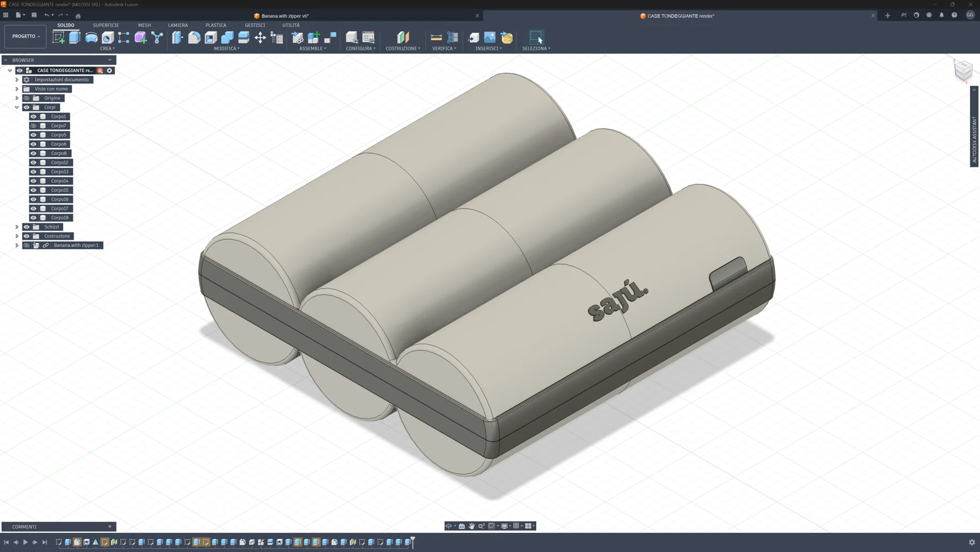Click the PROGETTO workspace button
Viewport: 980px width, 552px height.
(26, 37)
